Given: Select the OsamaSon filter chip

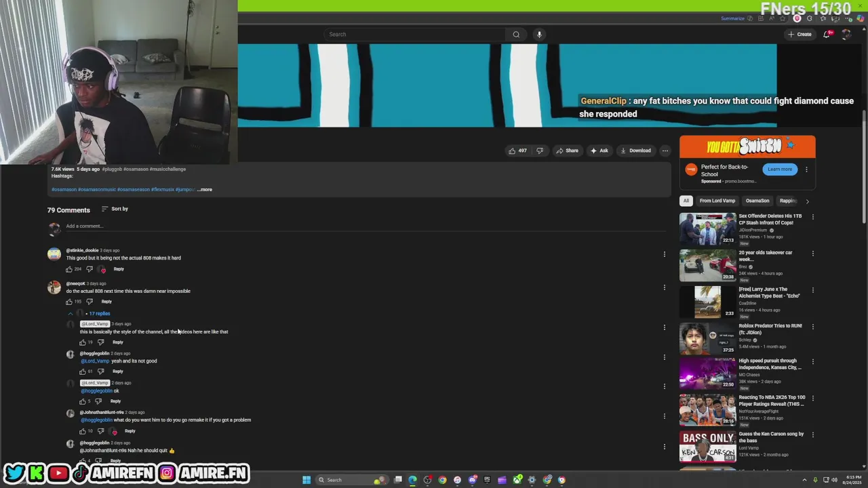Looking at the screenshot, I should [x=757, y=201].
